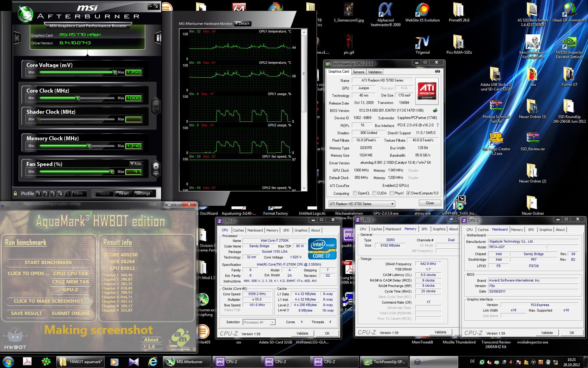Open WebSite X5 Evolution desktop icon
Viewport: 588px width, 368px height.
click(x=422, y=12)
